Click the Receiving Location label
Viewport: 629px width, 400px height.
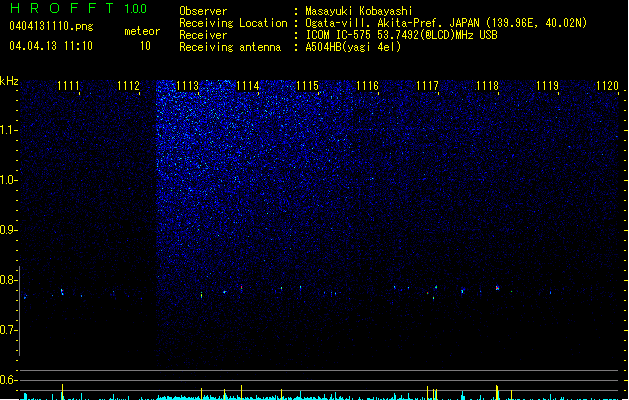[x=233, y=23]
